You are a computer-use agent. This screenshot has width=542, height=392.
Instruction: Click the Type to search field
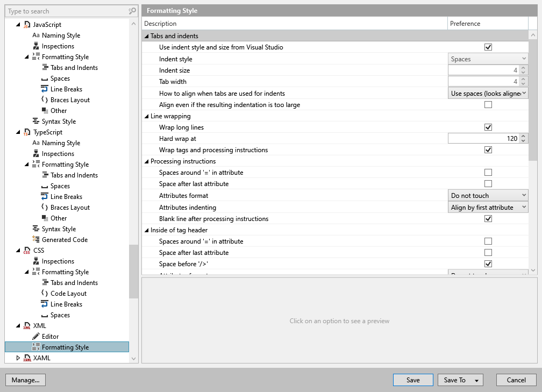(59, 11)
